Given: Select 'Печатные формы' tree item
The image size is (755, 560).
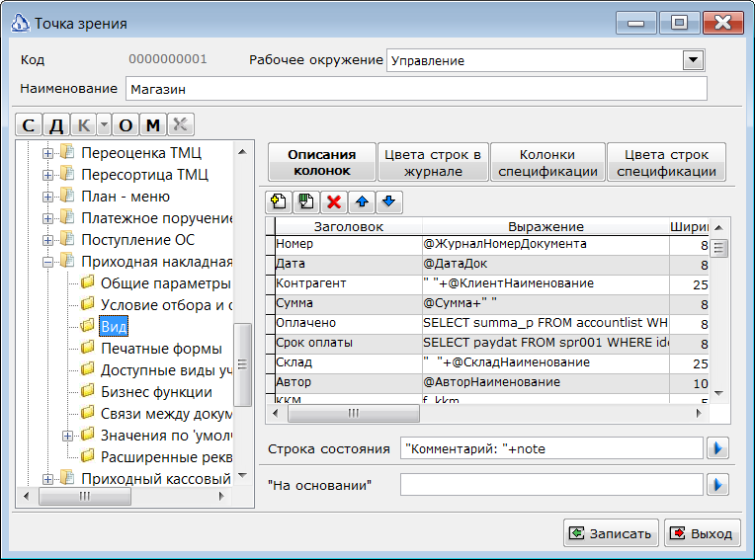Looking at the screenshot, I should (161, 349).
